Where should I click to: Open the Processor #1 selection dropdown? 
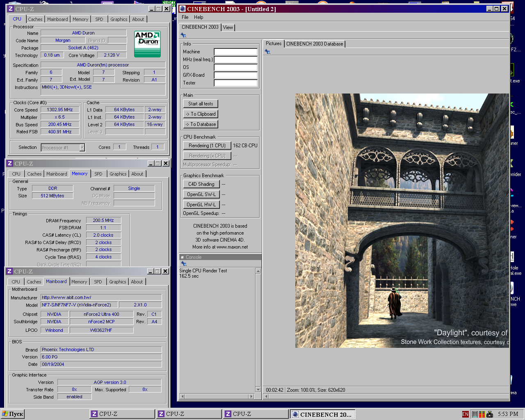pyautogui.click(x=82, y=148)
